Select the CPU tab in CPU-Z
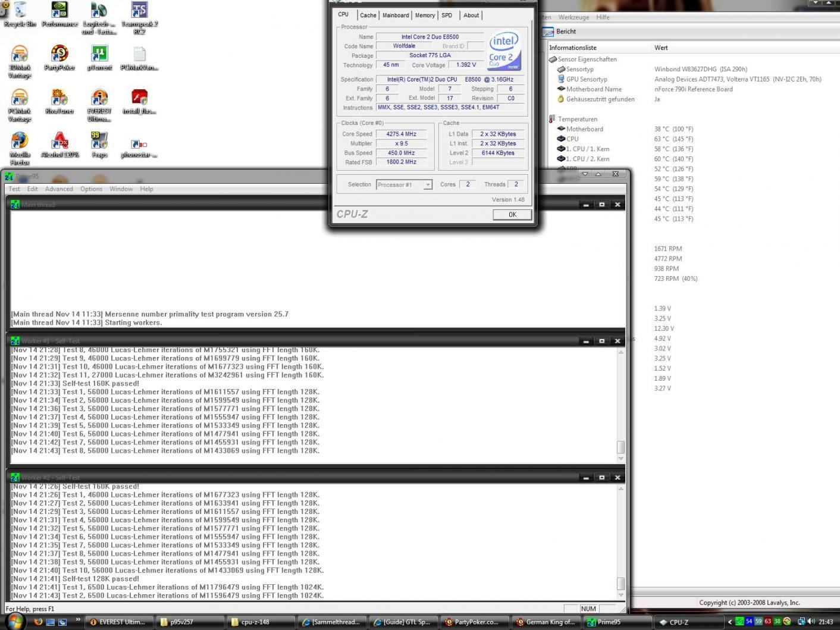Viewport: 840px width, 630px height. click(344, 15)
